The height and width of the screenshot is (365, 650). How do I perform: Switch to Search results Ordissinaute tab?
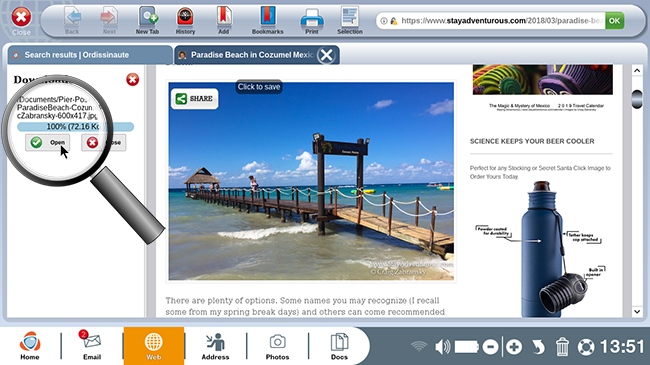pyautogui.click(x=90, y=55)
